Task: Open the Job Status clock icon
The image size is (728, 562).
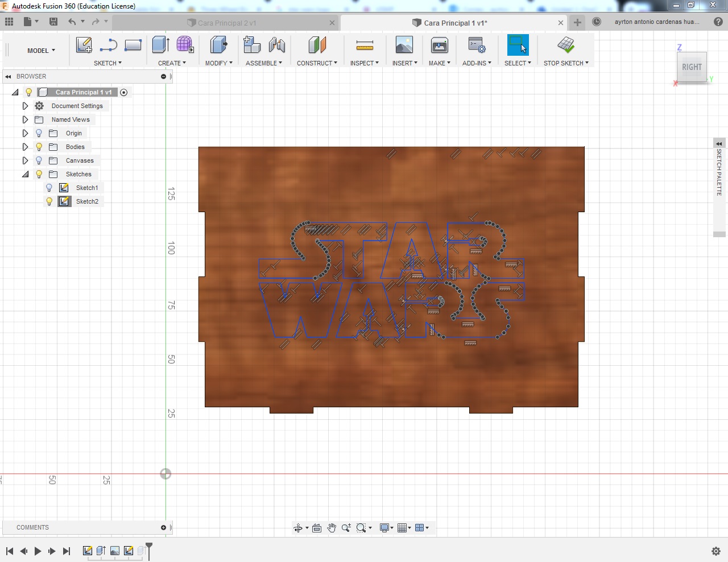Action: [597, 22]
